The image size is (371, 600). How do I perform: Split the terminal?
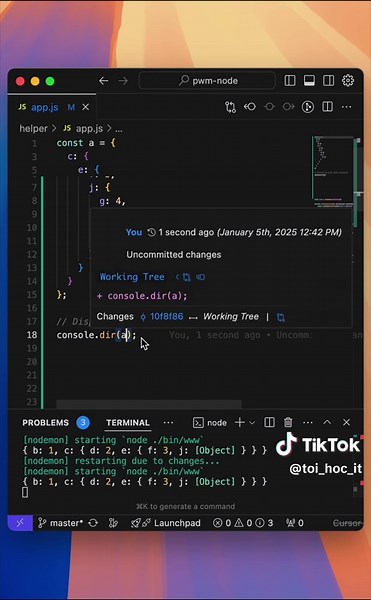coord(269,422)
